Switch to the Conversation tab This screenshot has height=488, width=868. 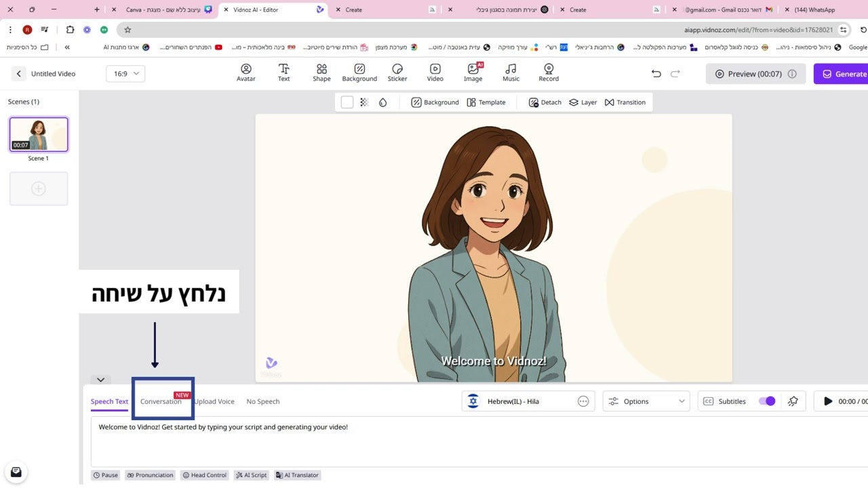161,401
